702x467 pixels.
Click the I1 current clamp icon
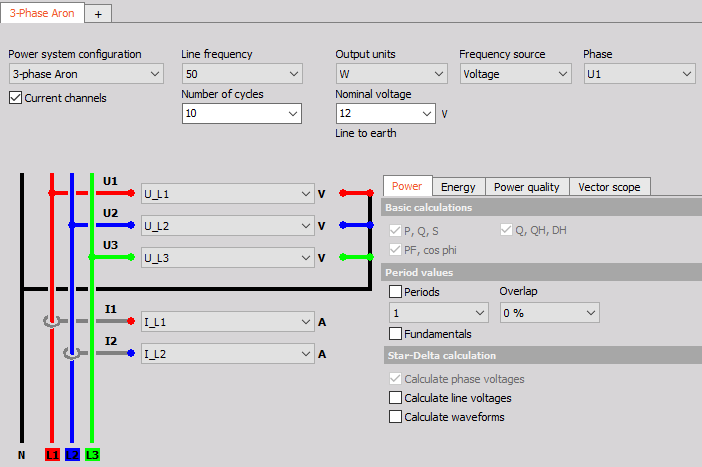(x=51, y=321)
